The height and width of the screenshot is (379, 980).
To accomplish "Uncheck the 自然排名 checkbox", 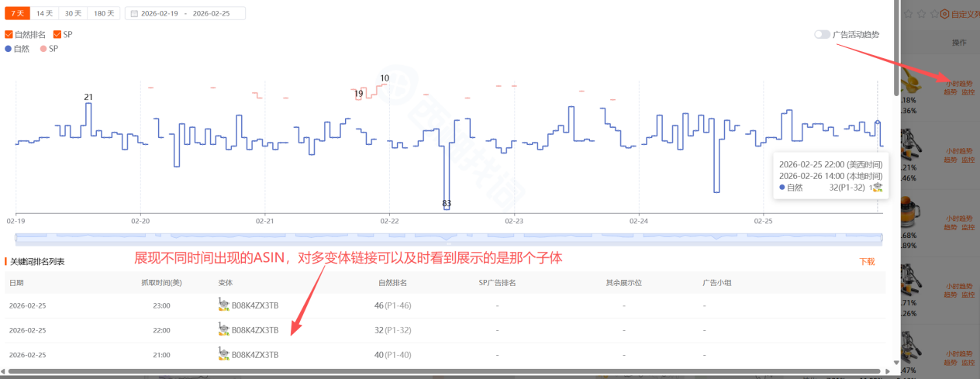I will click(x=9, y=35).
